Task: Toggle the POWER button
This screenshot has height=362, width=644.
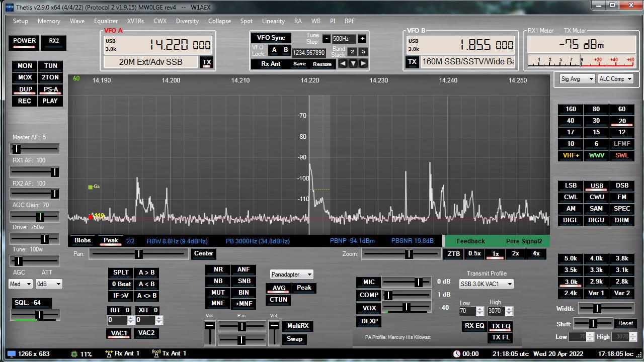Action: pos(24,42)
